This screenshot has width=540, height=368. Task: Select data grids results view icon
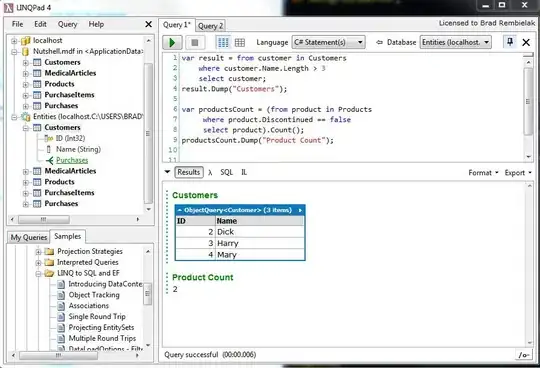point(240,42)
